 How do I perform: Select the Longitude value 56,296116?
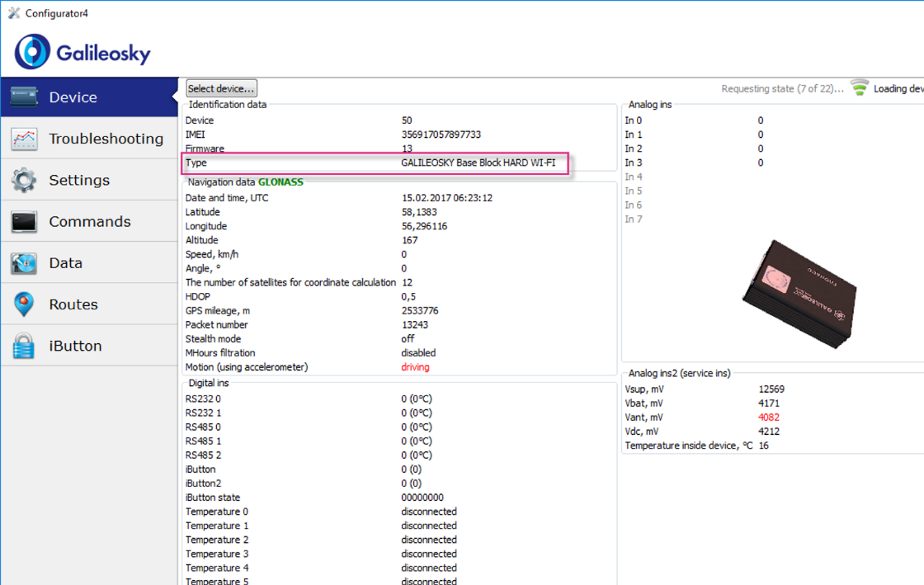coord(424,226)
